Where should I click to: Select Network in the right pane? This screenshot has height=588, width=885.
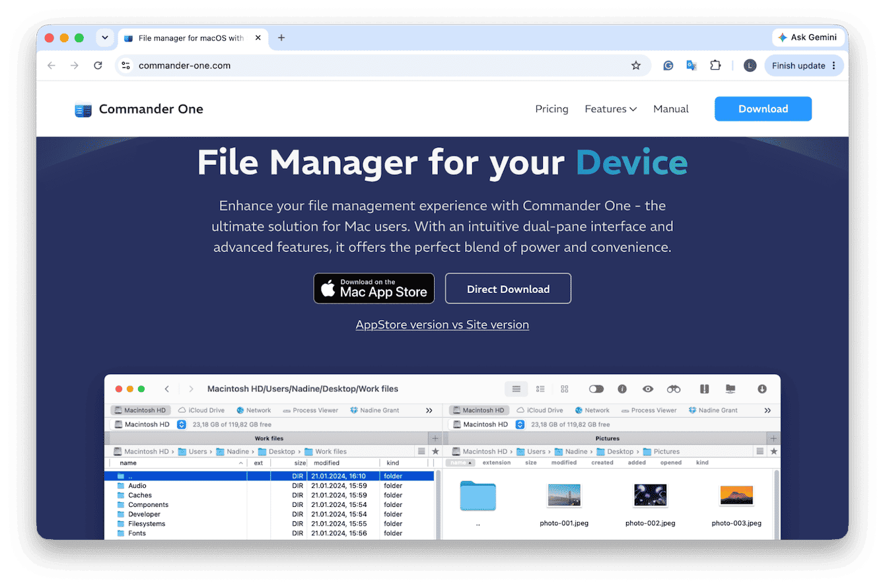pyautogui.click(x=592, y=410)
